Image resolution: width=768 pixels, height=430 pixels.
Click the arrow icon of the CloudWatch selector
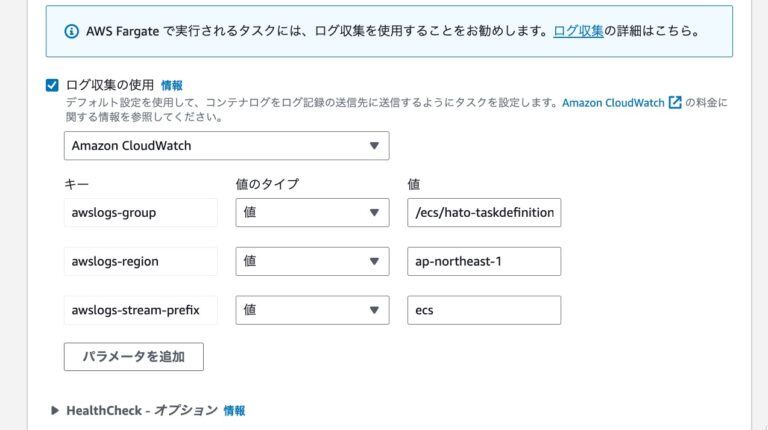pos(374,145)
